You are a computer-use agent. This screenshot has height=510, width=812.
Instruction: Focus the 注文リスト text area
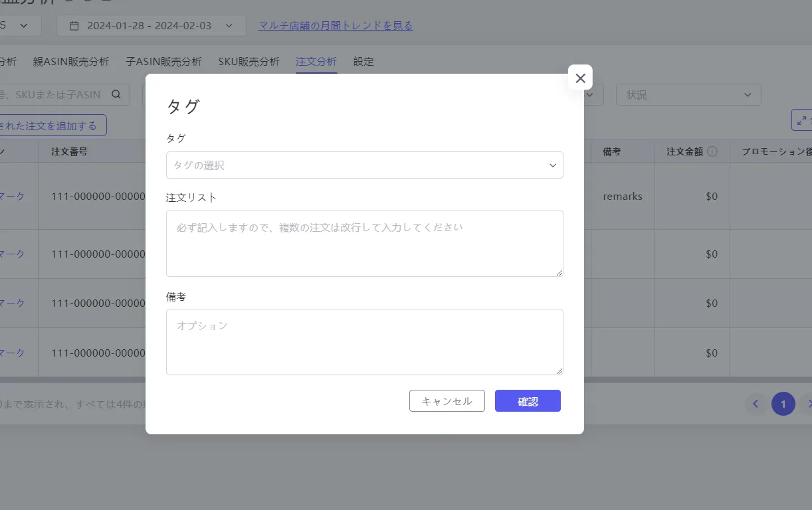point(364,243)
